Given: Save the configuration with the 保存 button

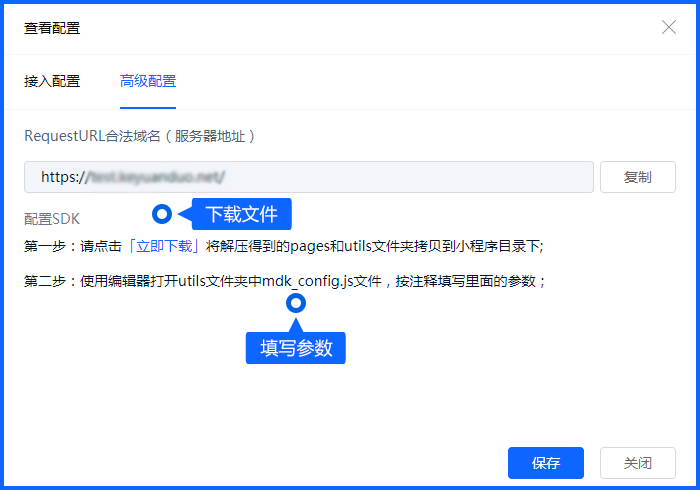Looking at the screenshot, I should [545, 463].
